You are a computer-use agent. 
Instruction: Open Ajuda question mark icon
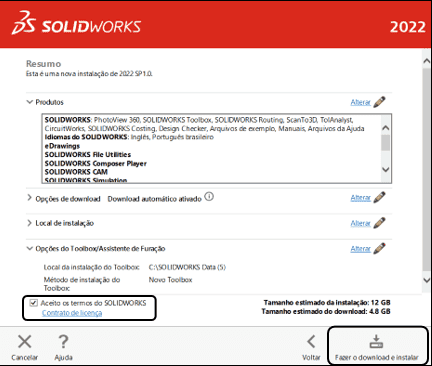63,342
